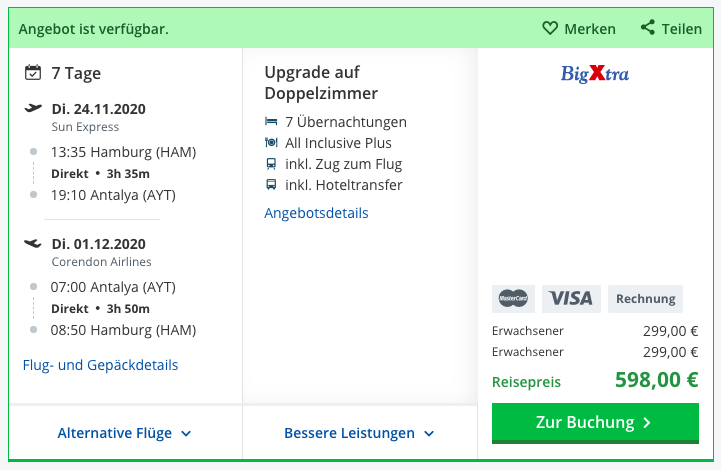Open the BigXtra operator logo
Screen dimensions: 721x470
tap(595, 74)
